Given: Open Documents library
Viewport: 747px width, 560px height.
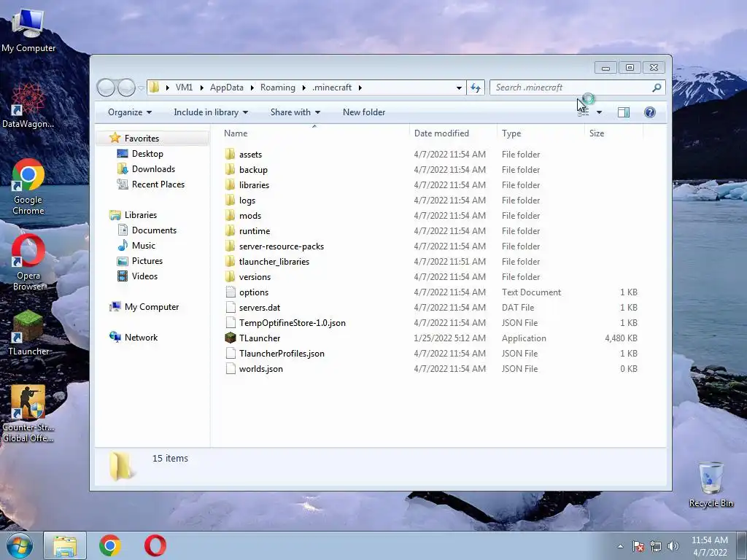Looking at the screenshot, I should (154, 230).
